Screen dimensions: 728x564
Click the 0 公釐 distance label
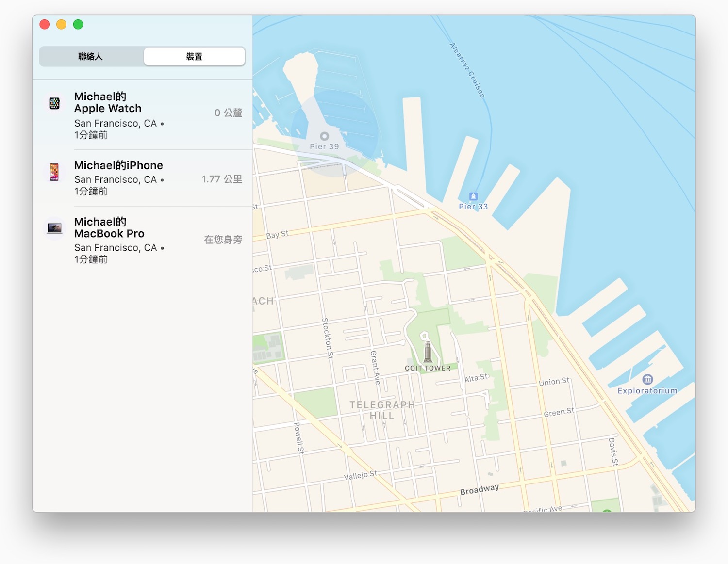[x=228, y=113]
